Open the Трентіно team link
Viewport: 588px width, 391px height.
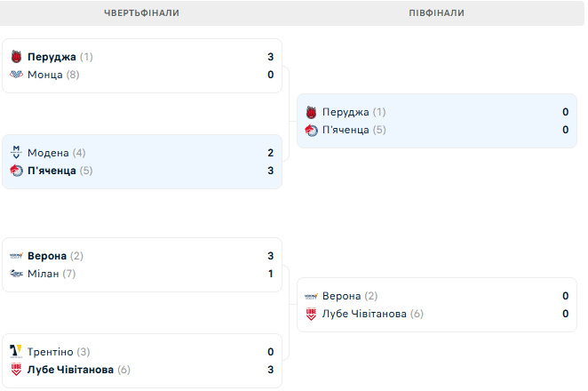51,352
